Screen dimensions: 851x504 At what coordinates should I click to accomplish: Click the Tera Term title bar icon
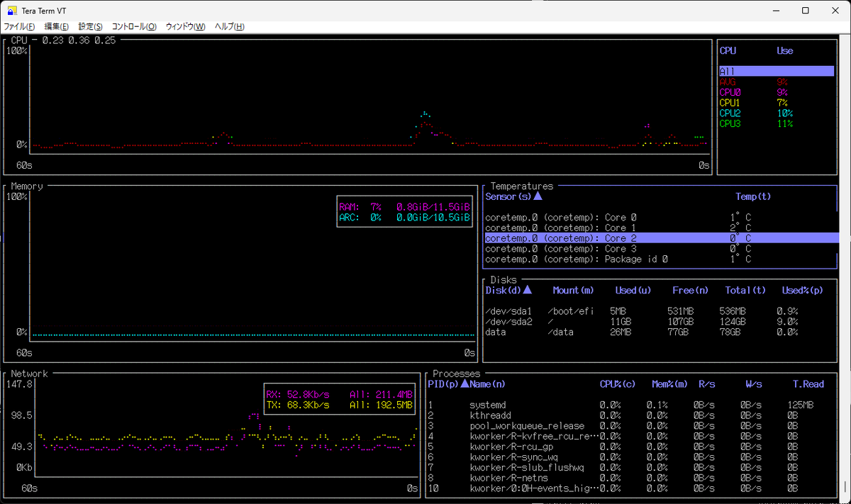pyautogui.click(x=12, y=10)
